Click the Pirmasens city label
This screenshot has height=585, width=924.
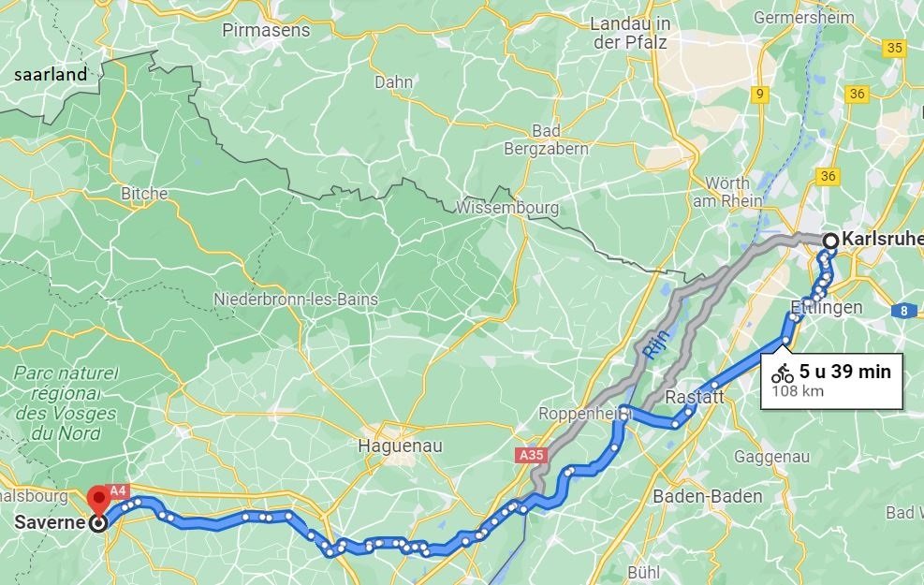click(266, 30)
